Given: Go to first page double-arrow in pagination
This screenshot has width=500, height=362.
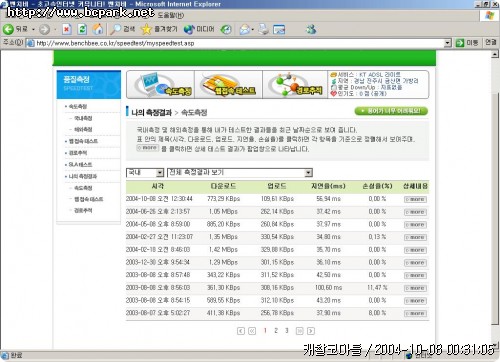Looking at the screenshot, I should 252,331.
